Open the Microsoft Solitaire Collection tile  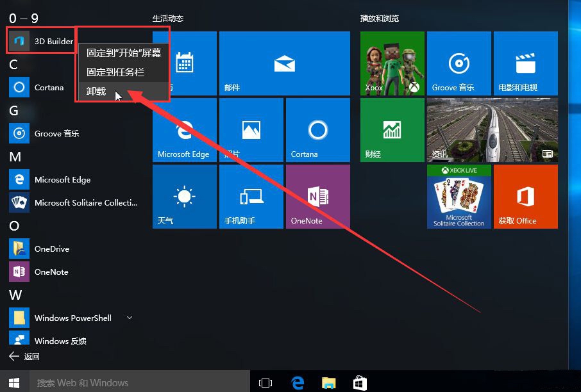tap(459, 197)
